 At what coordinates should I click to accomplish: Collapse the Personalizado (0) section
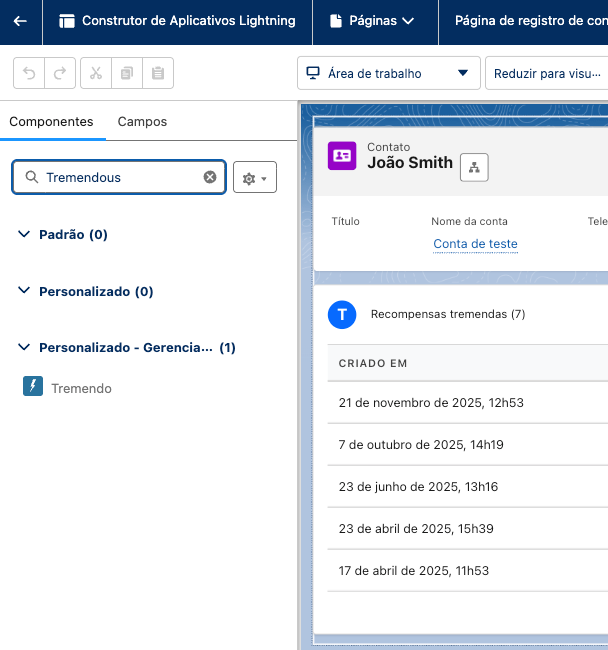pos(25,291)
